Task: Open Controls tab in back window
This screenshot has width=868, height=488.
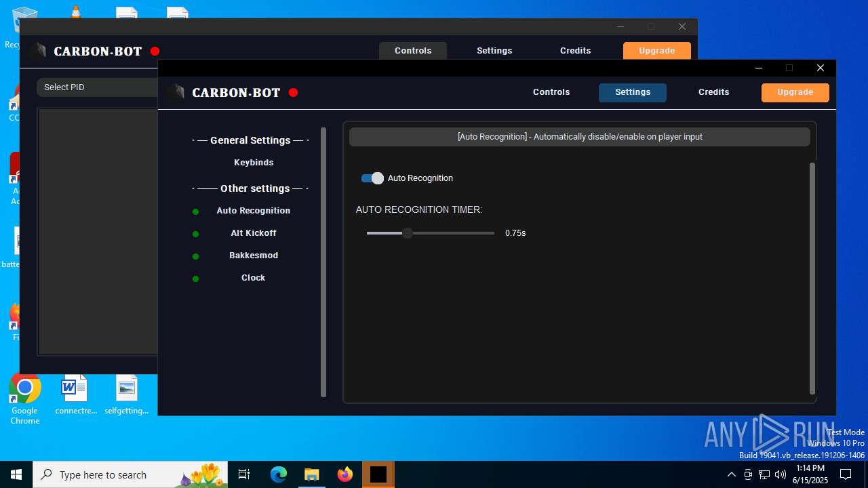Action: [413, 51]
